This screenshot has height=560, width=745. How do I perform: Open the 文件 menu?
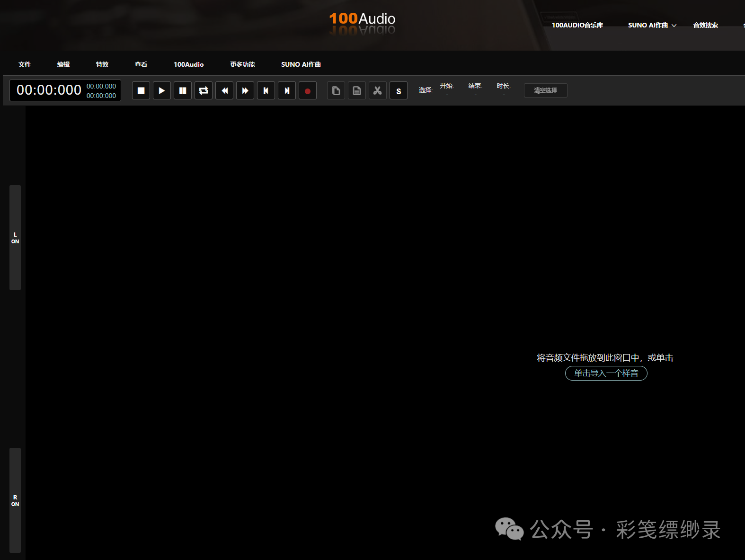[x=25, y=64]
